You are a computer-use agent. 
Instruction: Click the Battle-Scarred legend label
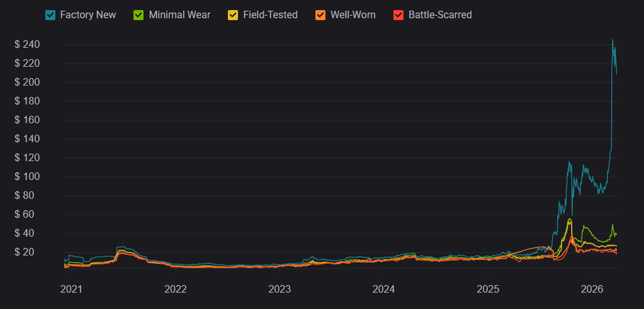439,14
